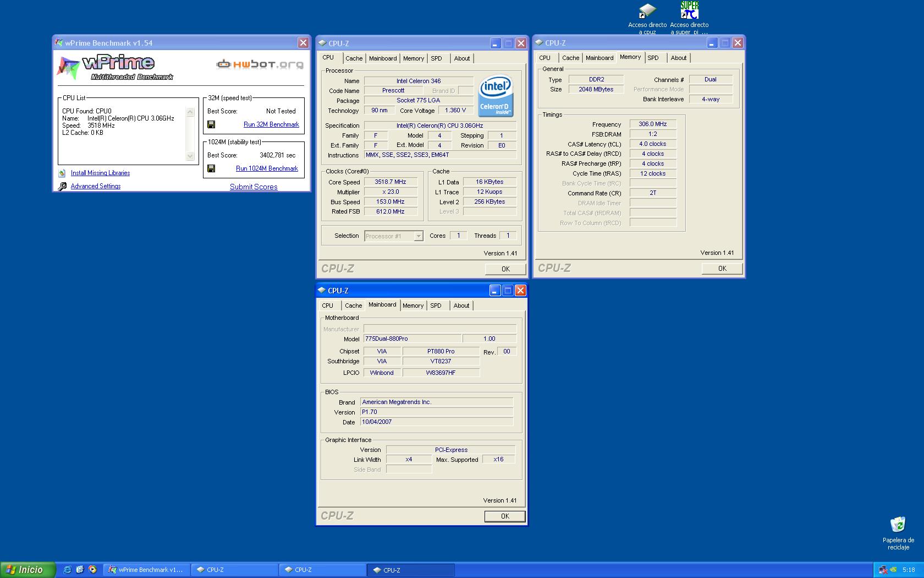Click Submit Scores link

254,187
